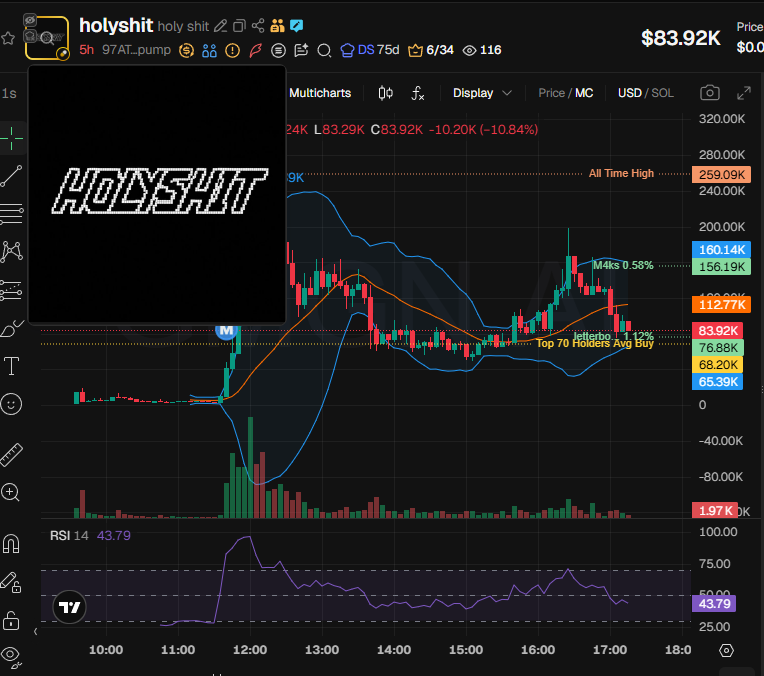Open the circled lines list icon
The image size is (764, 676).
(x=278, y=50)
